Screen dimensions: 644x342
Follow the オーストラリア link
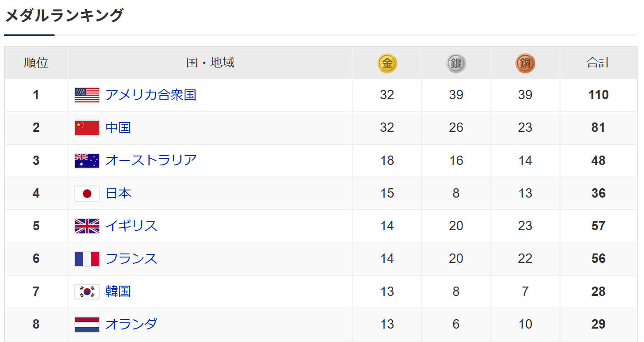151,160
